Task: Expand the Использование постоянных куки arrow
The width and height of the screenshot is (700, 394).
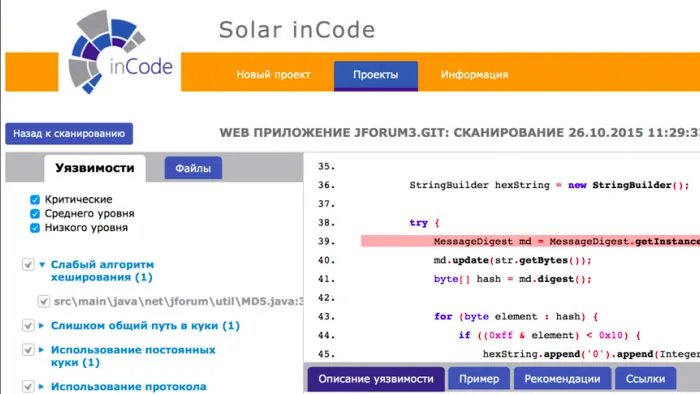Action: pos(42,350)
